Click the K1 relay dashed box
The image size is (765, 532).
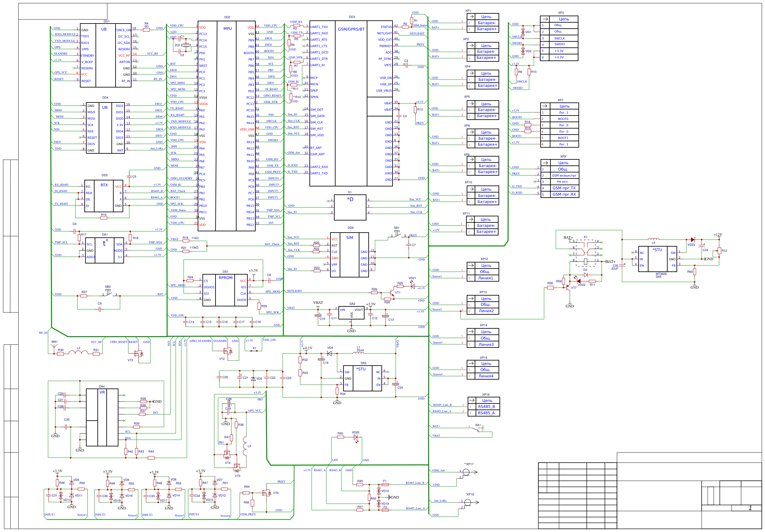[x=585, y=253]
